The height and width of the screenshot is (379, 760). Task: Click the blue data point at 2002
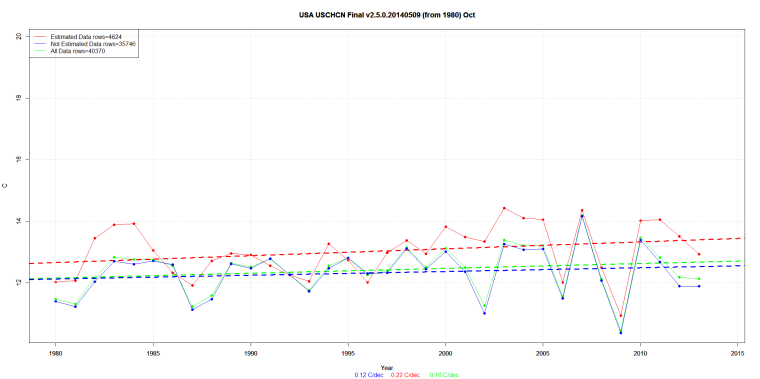[x=484, y=313]
